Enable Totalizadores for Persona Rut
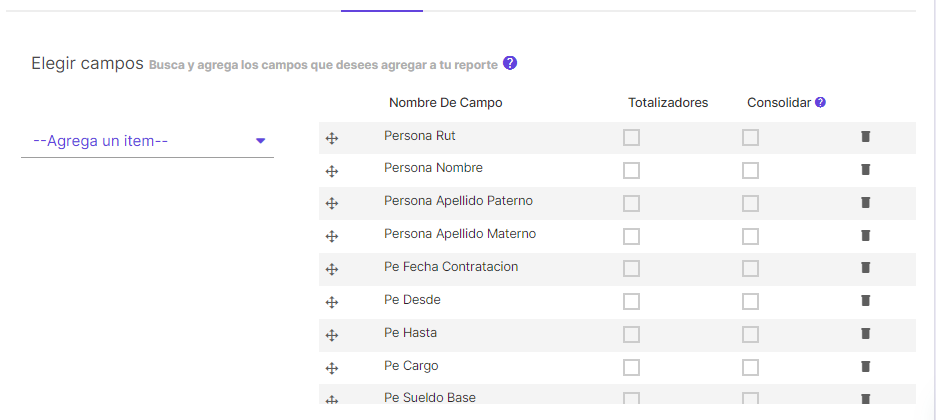This screenshot has height=420, width=936. click(x=631, y=138)
